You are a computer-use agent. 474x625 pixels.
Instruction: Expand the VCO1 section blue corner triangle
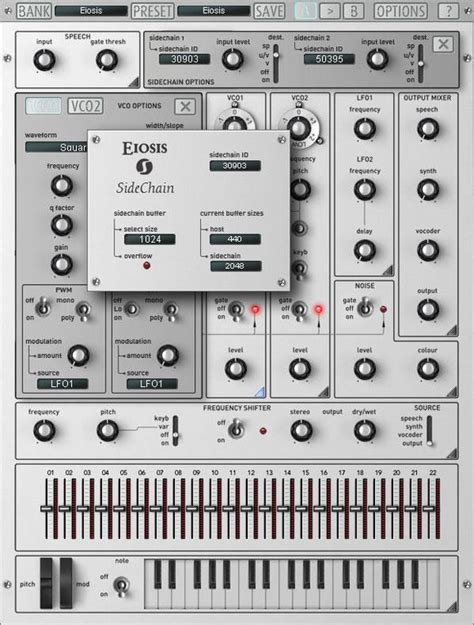click(x=260, y=392)
